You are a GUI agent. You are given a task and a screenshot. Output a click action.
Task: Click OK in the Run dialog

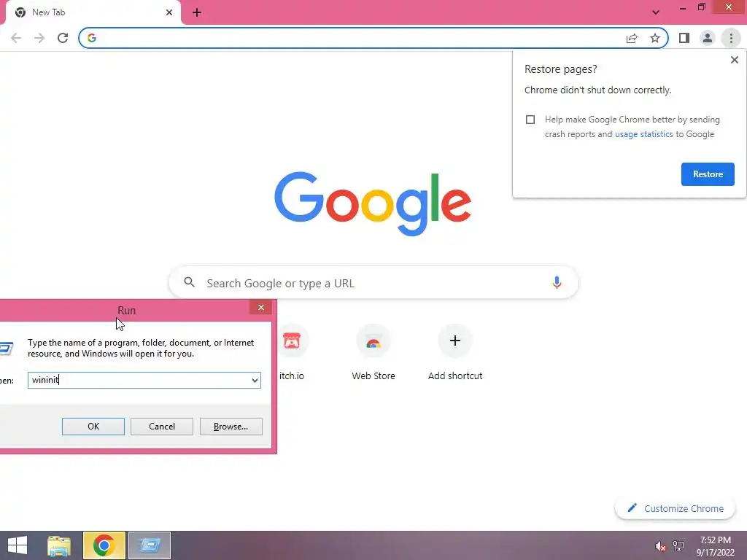[x=93, y=427]
